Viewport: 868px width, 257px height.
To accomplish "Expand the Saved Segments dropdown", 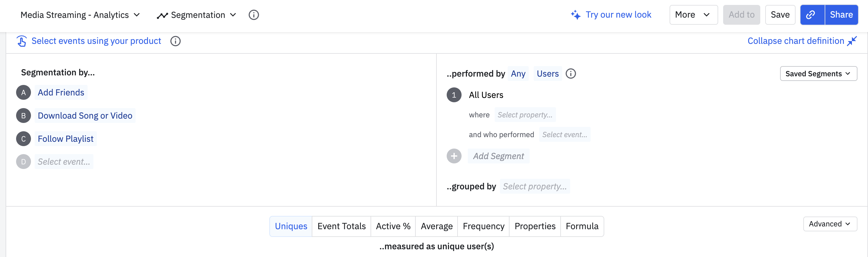I will coord(818,74).
